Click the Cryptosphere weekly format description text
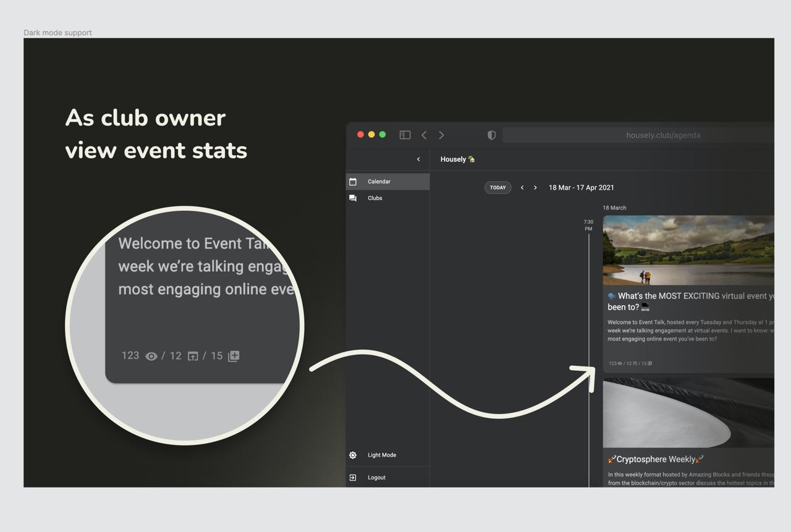Viewport: 791px width, 532px height. 691,479
